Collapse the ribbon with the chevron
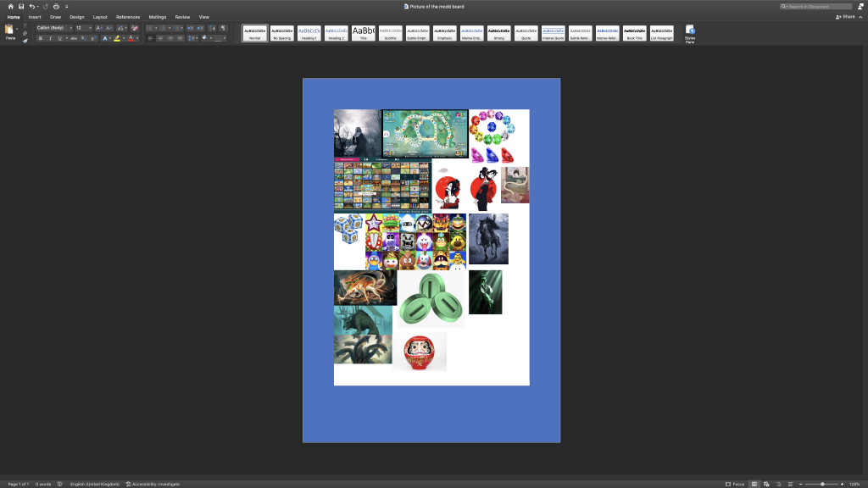868x488 pixels. click(x=861, y=17)
